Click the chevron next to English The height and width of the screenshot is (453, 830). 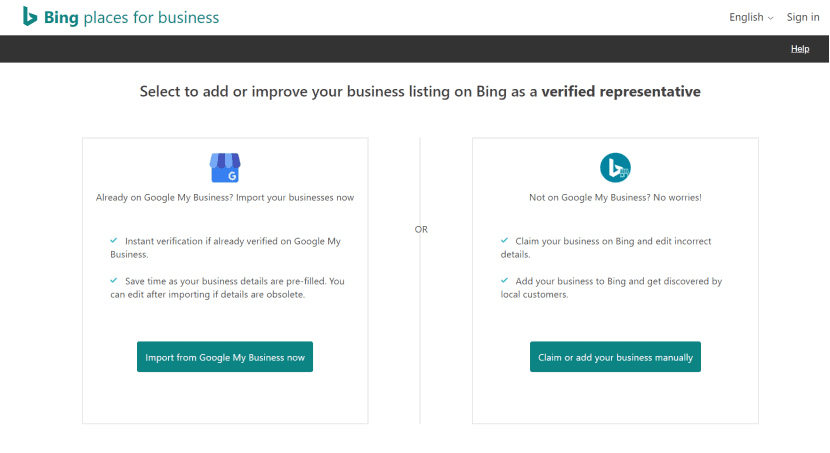pyautogui.click(x=770, y=18)
